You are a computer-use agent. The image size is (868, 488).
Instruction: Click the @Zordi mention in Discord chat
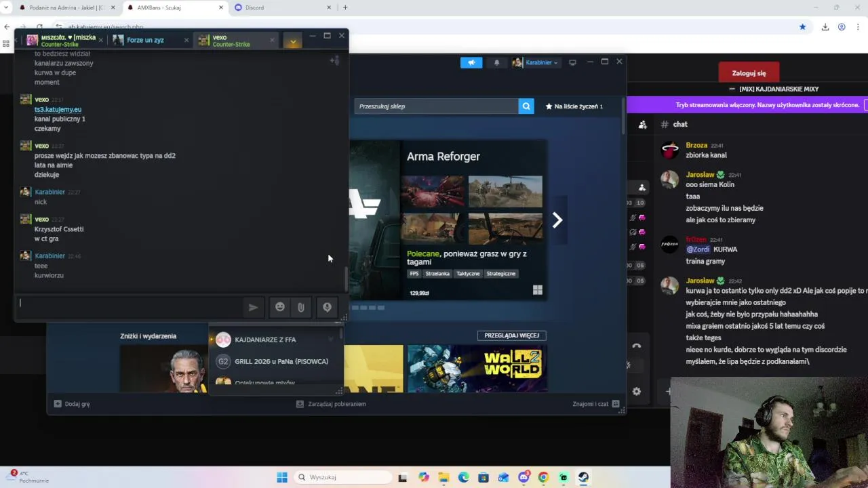pyautogui.click(x=698, y=249)
